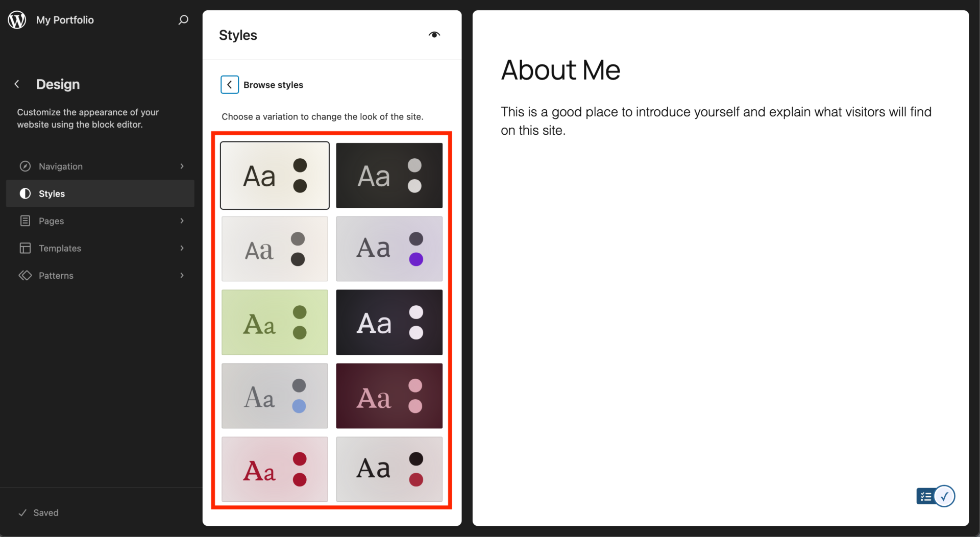
Task: Expand the Pages chevron
Action: [182, 221]
